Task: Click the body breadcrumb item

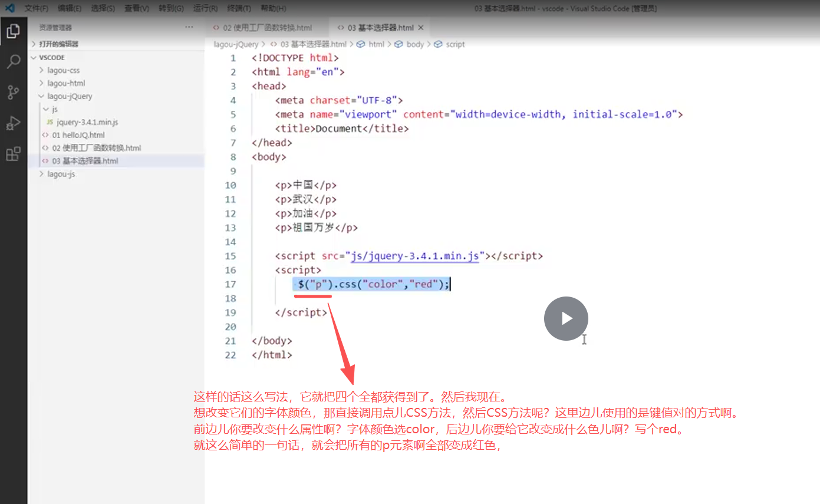Action: point(414,44)
